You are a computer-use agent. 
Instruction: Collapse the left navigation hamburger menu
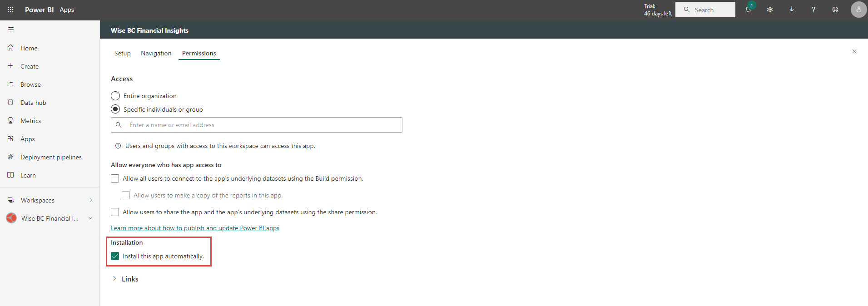(11, 30)
